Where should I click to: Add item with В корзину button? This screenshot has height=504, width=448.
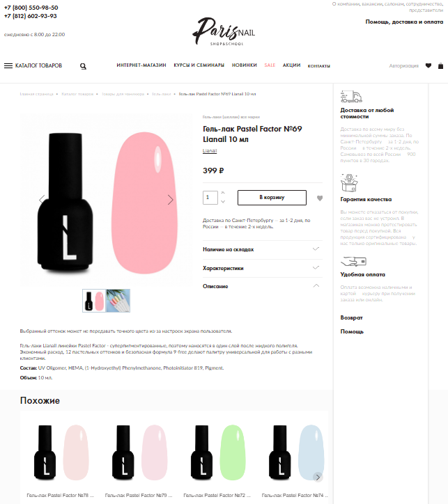tap(272, 198)
